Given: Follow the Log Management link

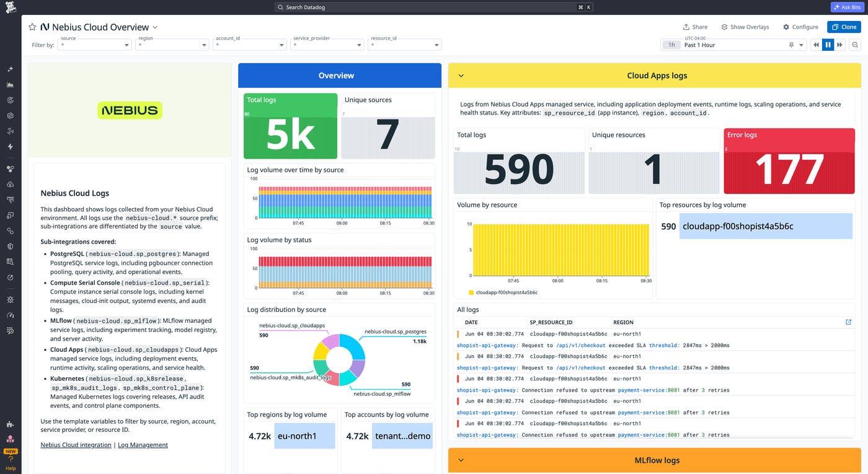Looking at the screenshot, I should point(143,445).
